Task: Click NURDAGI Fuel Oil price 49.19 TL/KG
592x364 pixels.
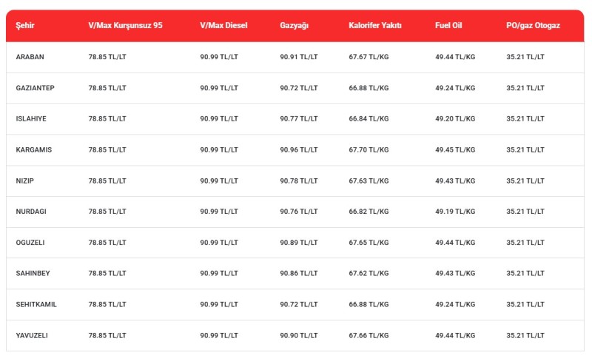Action: [455, 212]
